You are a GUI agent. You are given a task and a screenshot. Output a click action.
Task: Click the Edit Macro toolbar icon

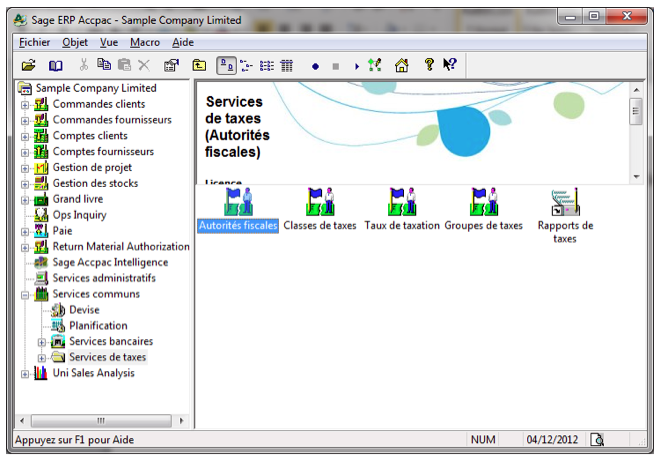375,65
